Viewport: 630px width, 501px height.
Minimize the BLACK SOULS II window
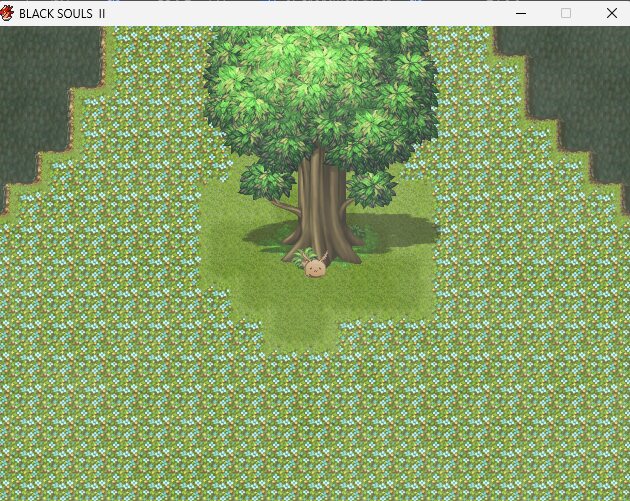[521, 13]
